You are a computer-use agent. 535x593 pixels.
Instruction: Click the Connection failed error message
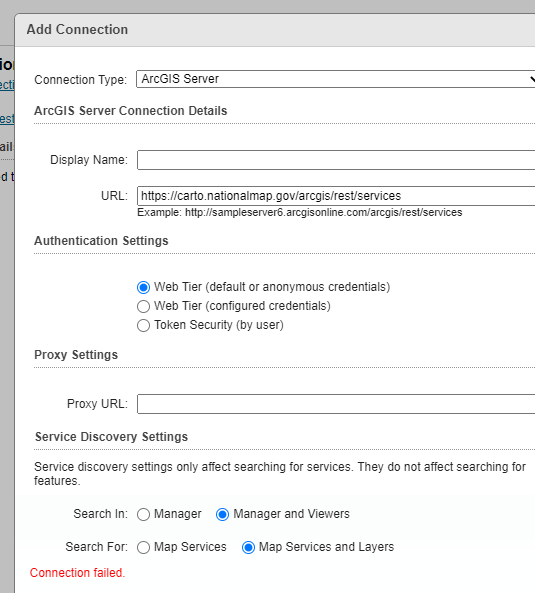pyautogui.click(x=78, y=573)
